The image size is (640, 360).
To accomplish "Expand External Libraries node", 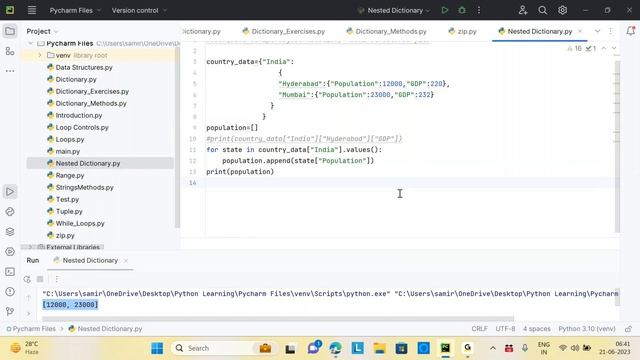I will tap(30, 247).
